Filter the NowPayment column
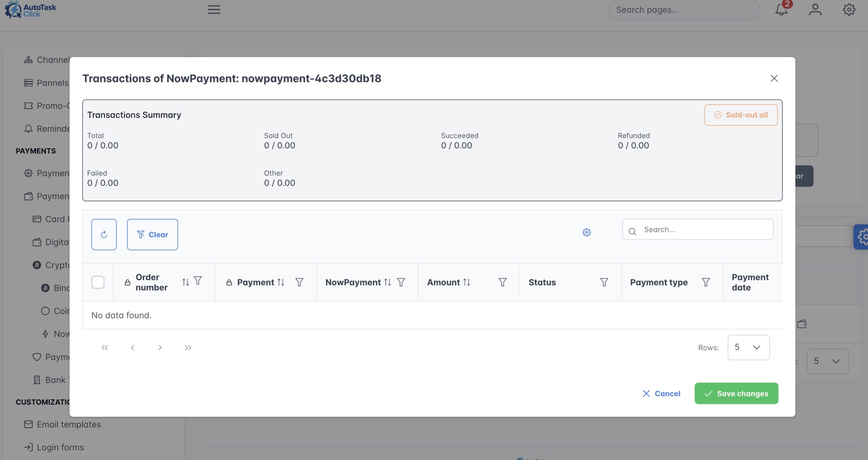 tap(401, 282)
